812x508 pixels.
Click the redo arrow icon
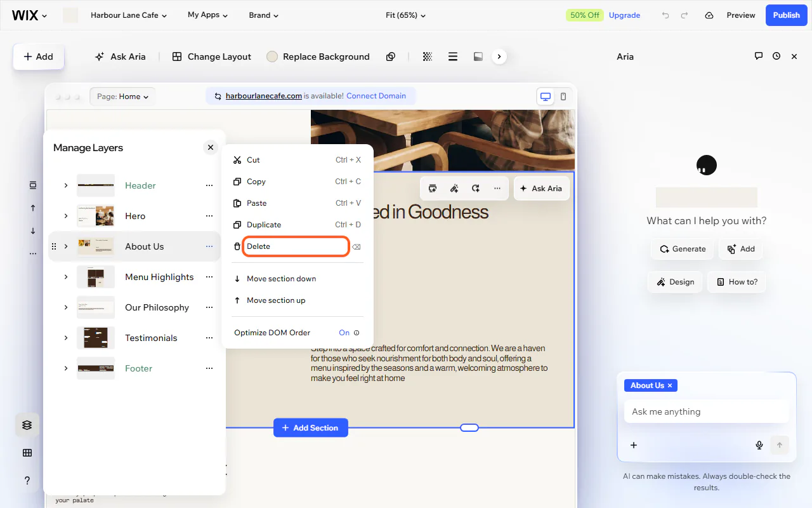tap(684, 15)
